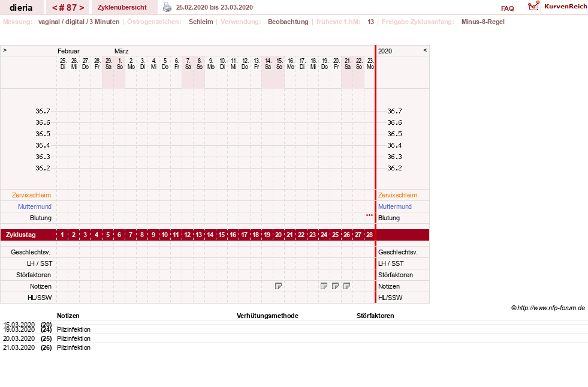
Task: Open the note icon on cycle day 26
Action: [347, 286]
